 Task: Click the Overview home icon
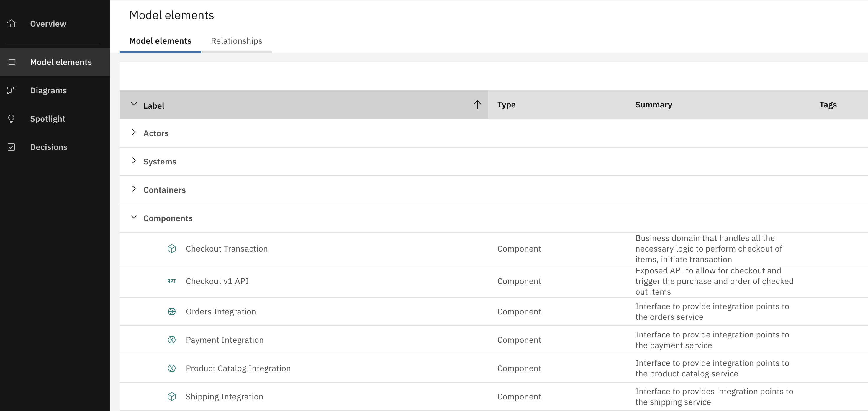[11, 24]
